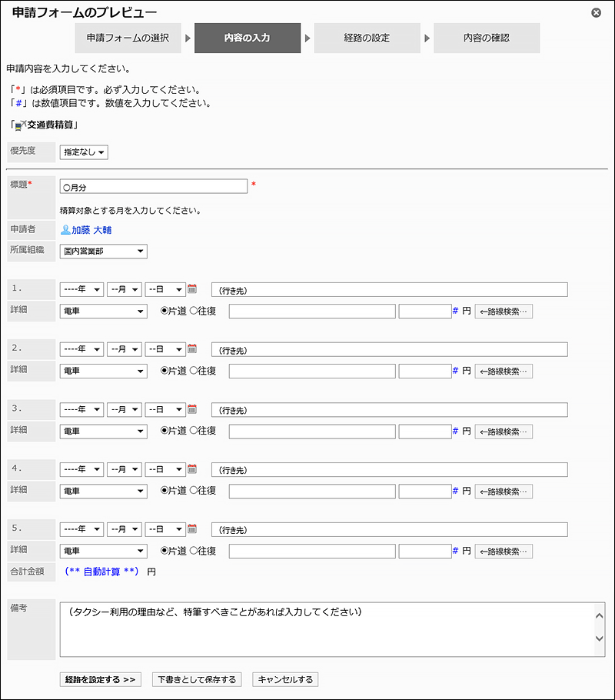Select 往復 radio in row 4
This screenshot has height=700, width=615.
(193, 490)
